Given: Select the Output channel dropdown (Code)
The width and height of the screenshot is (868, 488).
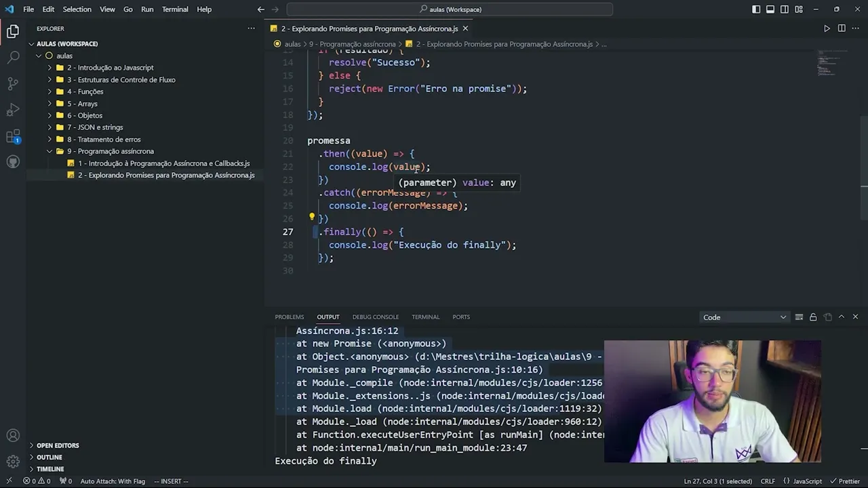Looking at the screenshot, I should (x=744, y=317).
